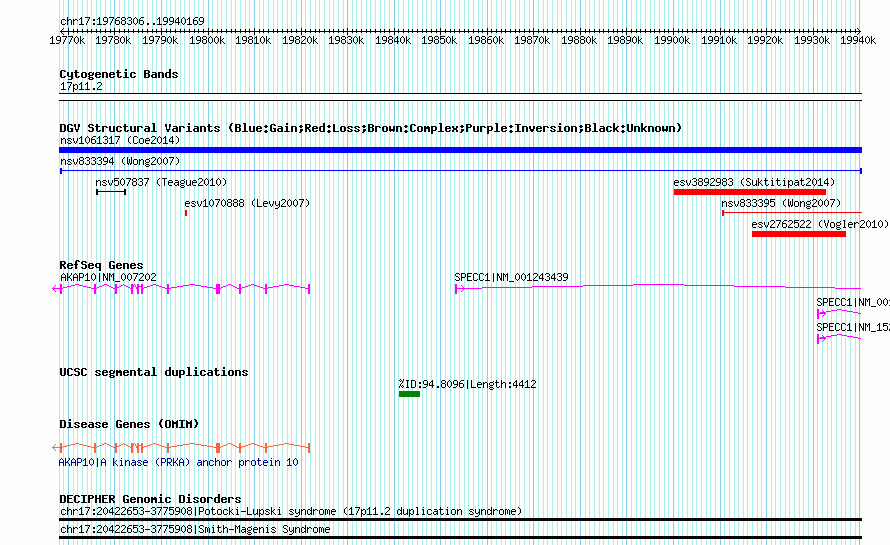Image resolution: width=890 pixels, height=545 pixels.
Task: Click the SPECC1 transcript start arrow glyph
Action: point(459,289)
